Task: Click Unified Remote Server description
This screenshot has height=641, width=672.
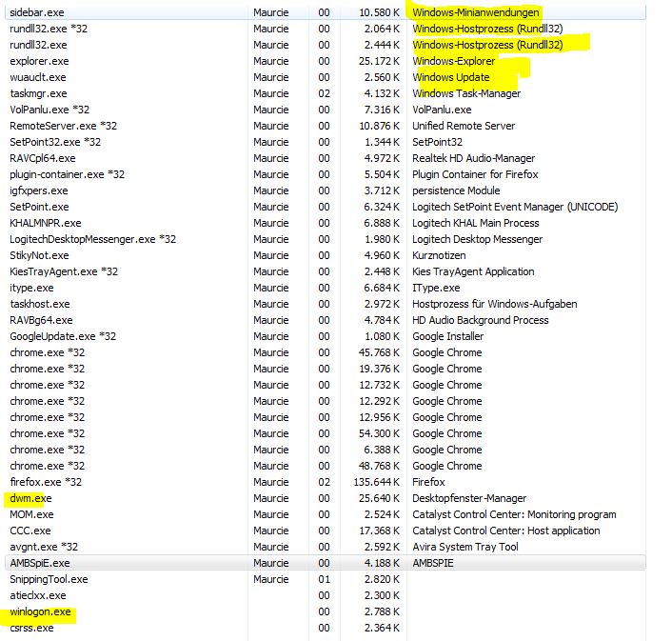Action: click(464, 126)
